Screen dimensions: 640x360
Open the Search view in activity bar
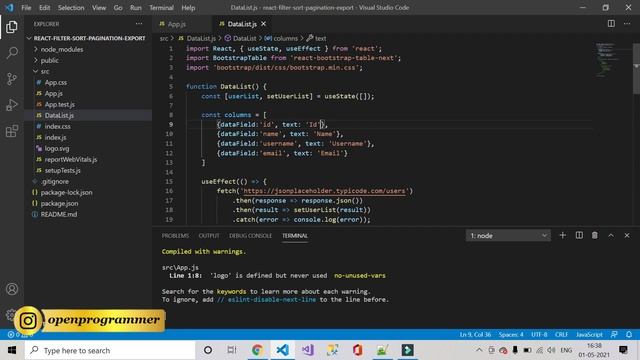pos(12,53)
